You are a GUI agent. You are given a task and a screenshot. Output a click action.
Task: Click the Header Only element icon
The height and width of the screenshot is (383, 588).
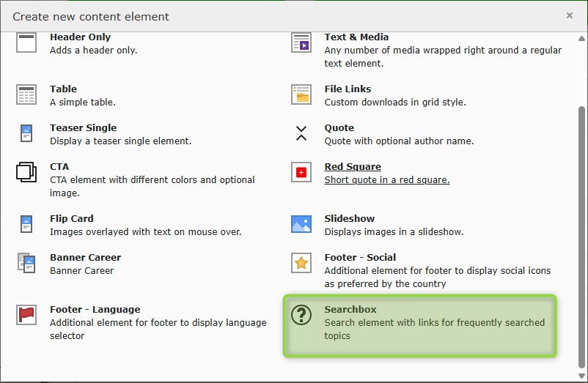[x=26, y=42]
